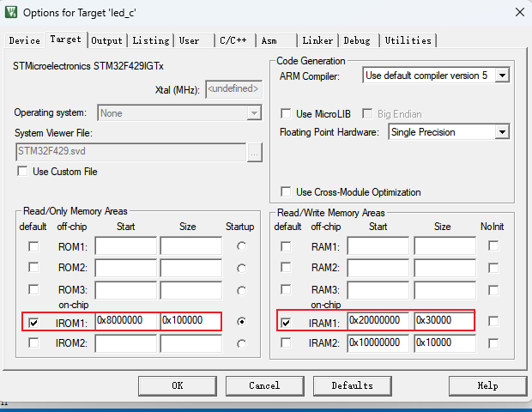
Task: Enable Use MicroLIB checkbox
Action: tap(286, 113)
